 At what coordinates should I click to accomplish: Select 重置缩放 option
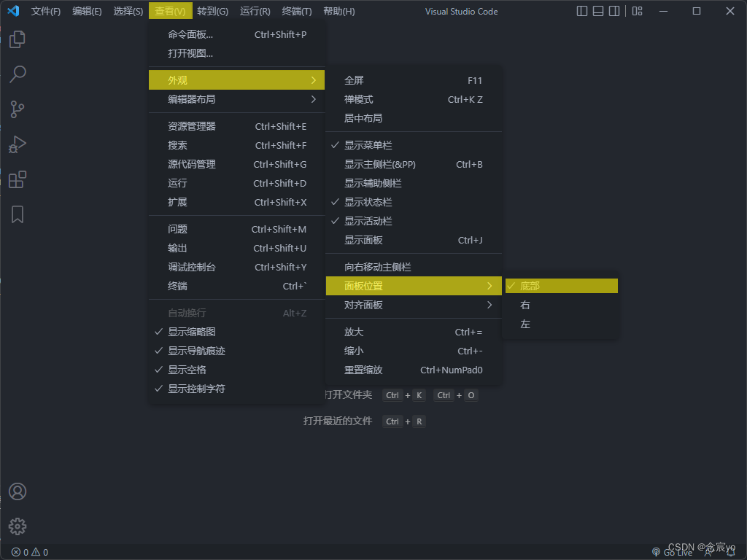click(414, 370)
